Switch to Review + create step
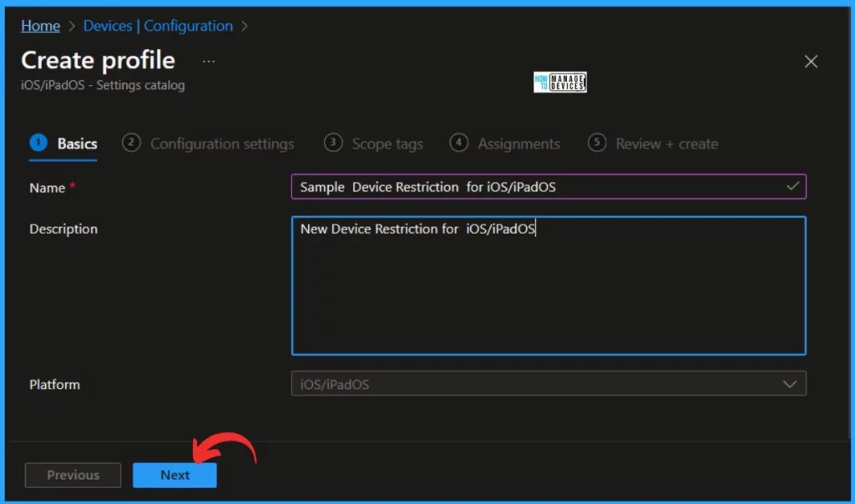Viewport: 855px width, 504px height. [653, 144]
